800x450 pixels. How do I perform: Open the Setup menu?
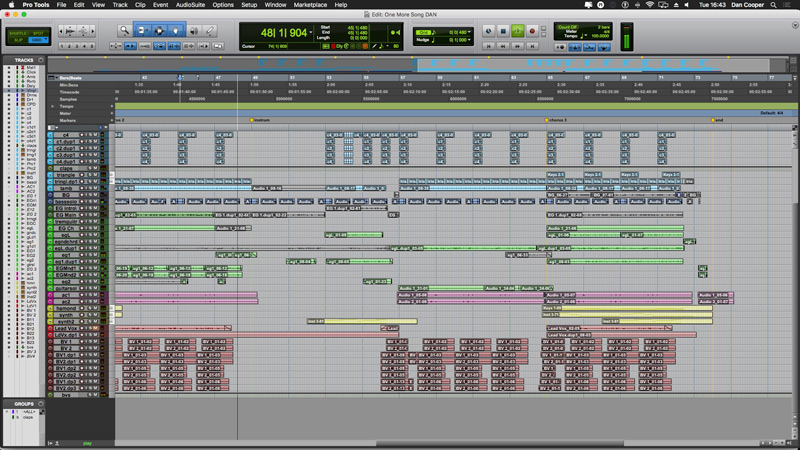coord(249,5)
